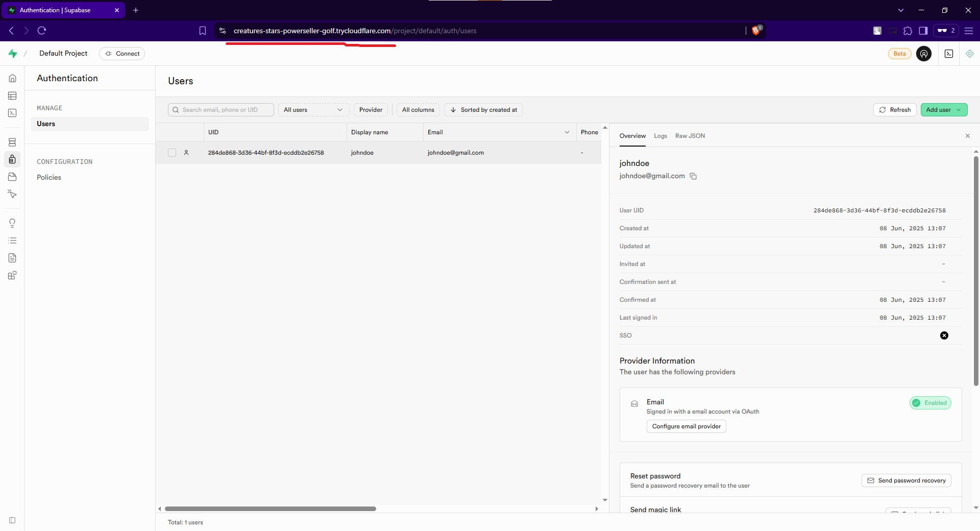Screen dimensions: 980x531
Task: Click the browser reload icon
Action: [x=42, y=31]
